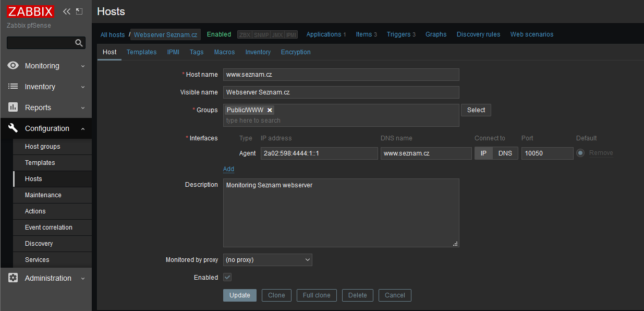644x311 pixels.
Task: Switch to the Host tab
Action: (110, 52)
